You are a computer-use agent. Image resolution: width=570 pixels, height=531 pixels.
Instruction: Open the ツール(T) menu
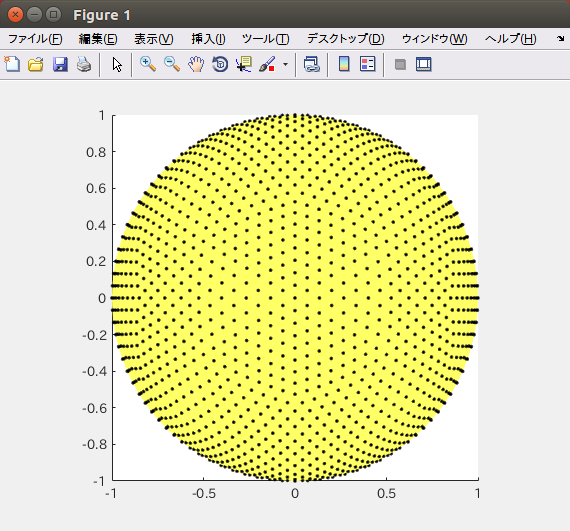pos(265,39)
